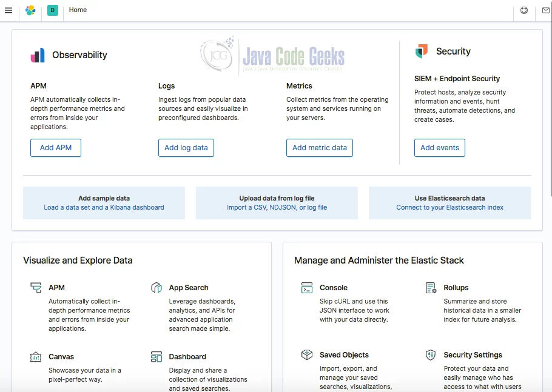Click the App Search icon
The height and width of the screenshot is (392, 552).
pyautogui.click(x=157, y=288)
